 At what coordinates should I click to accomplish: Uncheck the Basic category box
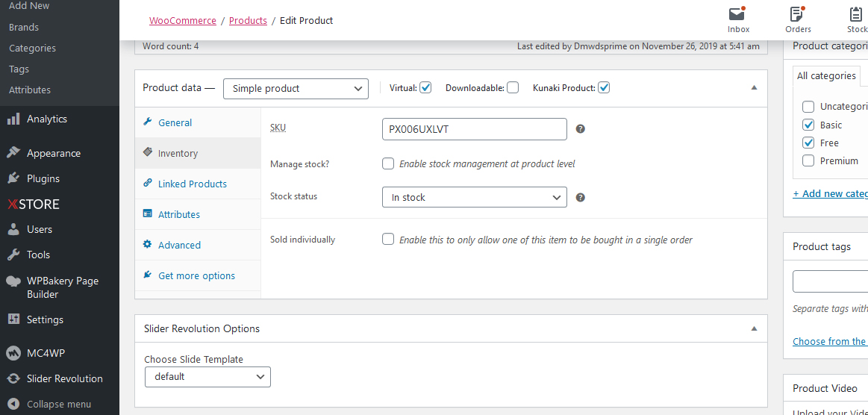(x=808, y=125)
